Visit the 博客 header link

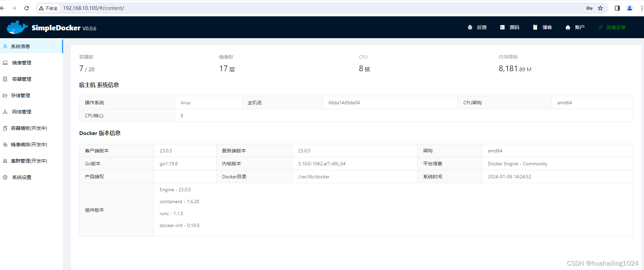tap(547, 27)
